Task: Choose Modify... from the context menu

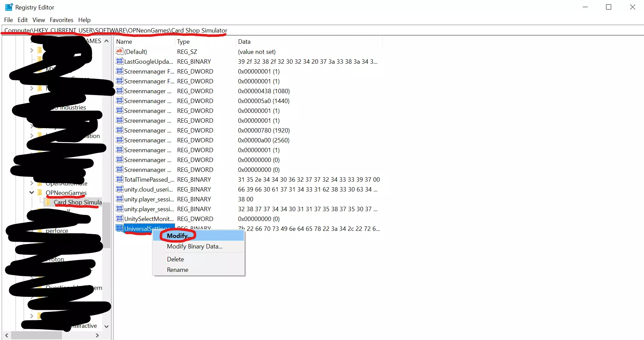Action: (x=198, y=236)
